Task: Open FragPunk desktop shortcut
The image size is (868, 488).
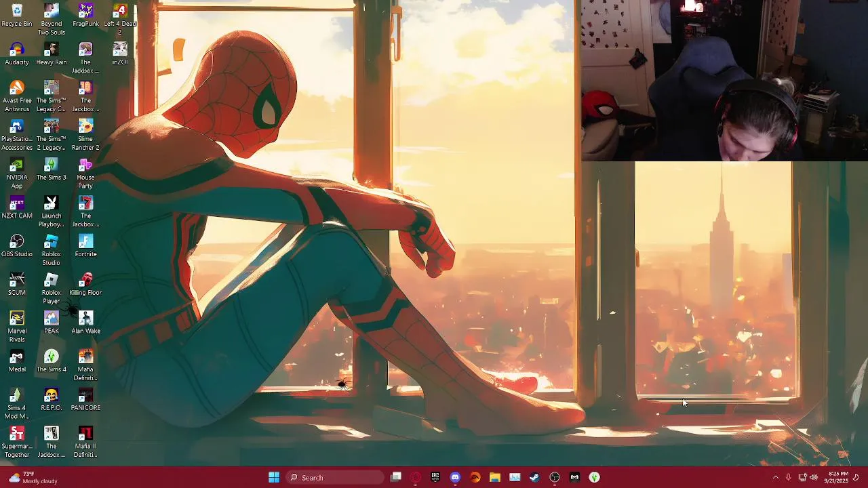Action: click(x=85, y=15)
